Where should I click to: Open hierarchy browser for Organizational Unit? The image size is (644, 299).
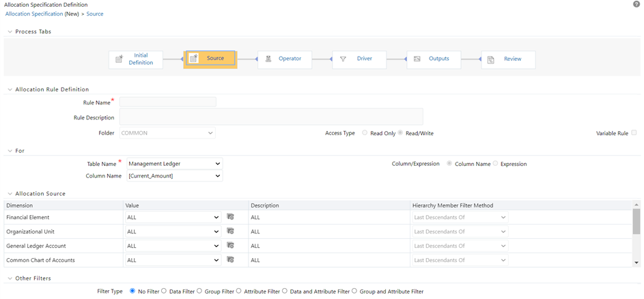[230, 231]
